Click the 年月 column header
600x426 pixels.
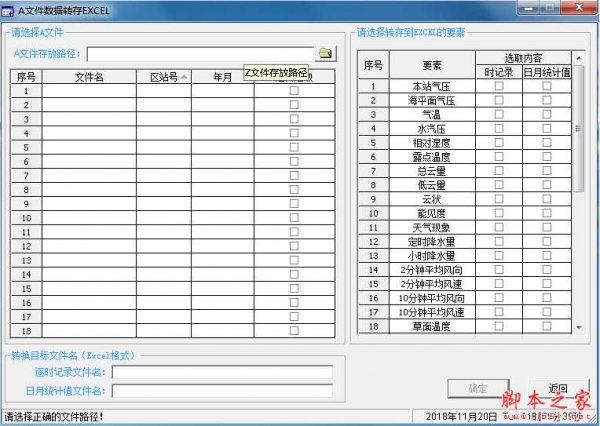point(222,77)
